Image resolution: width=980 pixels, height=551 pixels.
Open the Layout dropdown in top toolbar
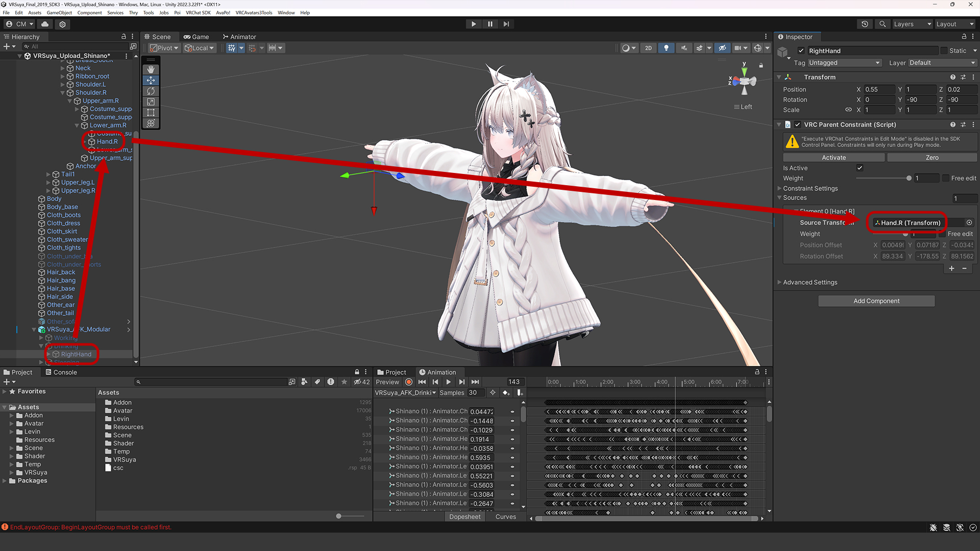[x=955, y=24]
